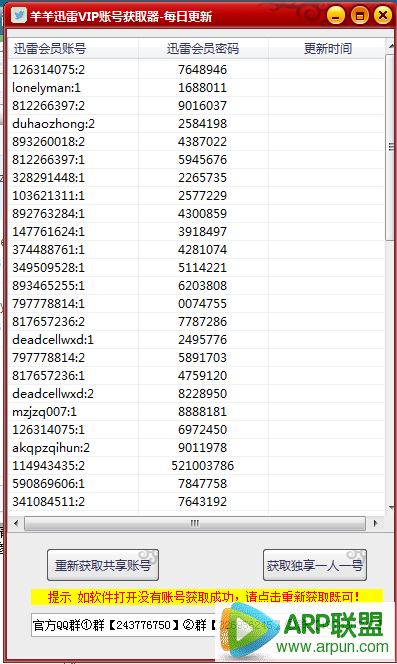Click password cell 4387022
The image size is (397, 664).
tap(203, 141)
